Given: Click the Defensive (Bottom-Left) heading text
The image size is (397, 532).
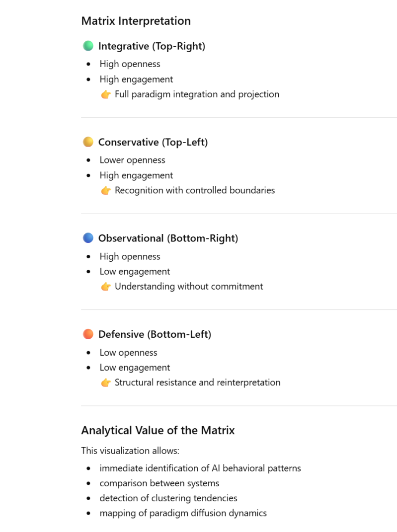Looking at the screenshot, I should (x=155, y=334).
